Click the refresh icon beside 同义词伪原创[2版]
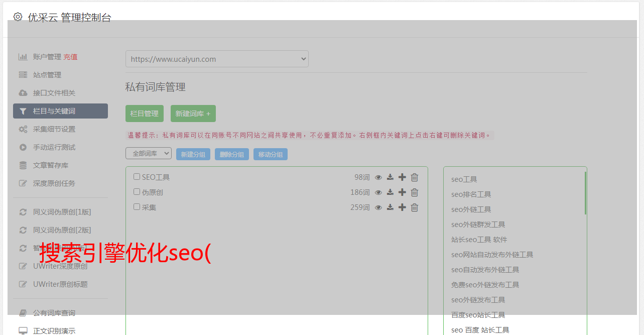Screen dimensions: 644x335 [23, 230]
